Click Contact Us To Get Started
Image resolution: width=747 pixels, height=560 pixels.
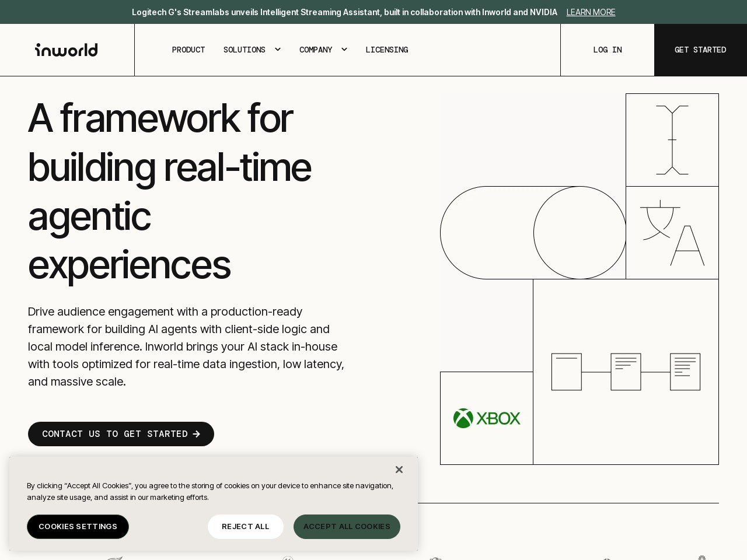[x=121, y=434]
